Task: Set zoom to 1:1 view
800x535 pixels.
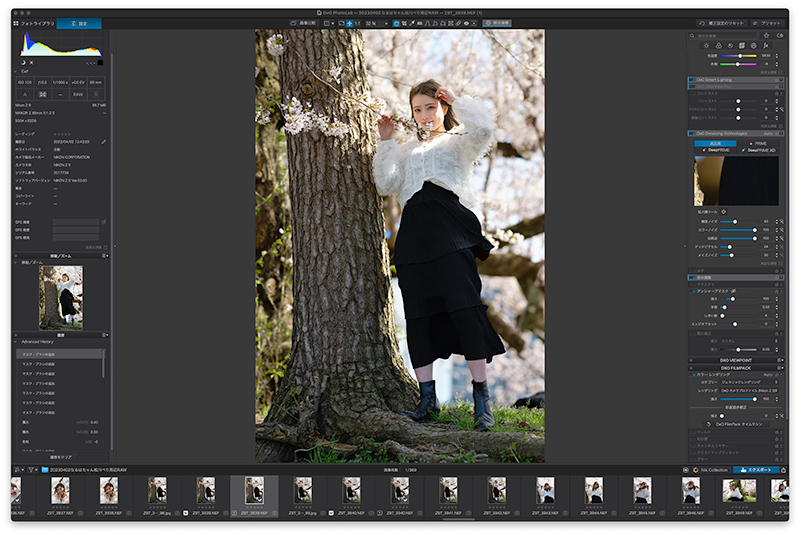Action: tap(357, 23)
